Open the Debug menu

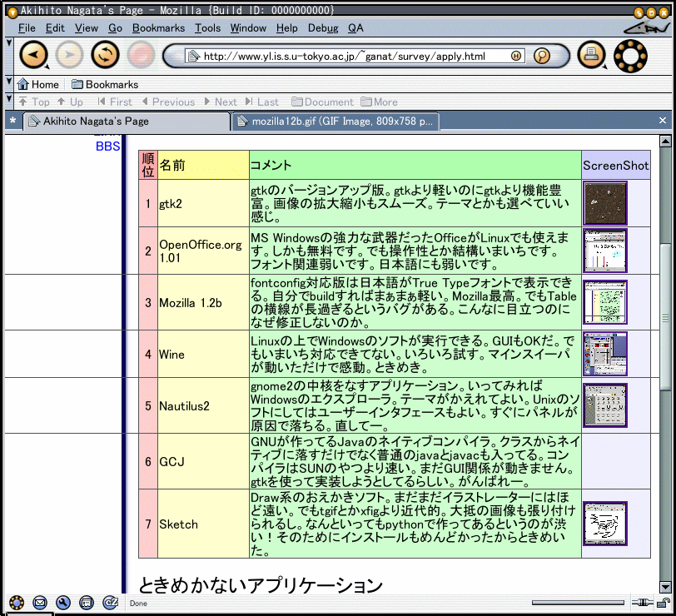pos(323,28)
